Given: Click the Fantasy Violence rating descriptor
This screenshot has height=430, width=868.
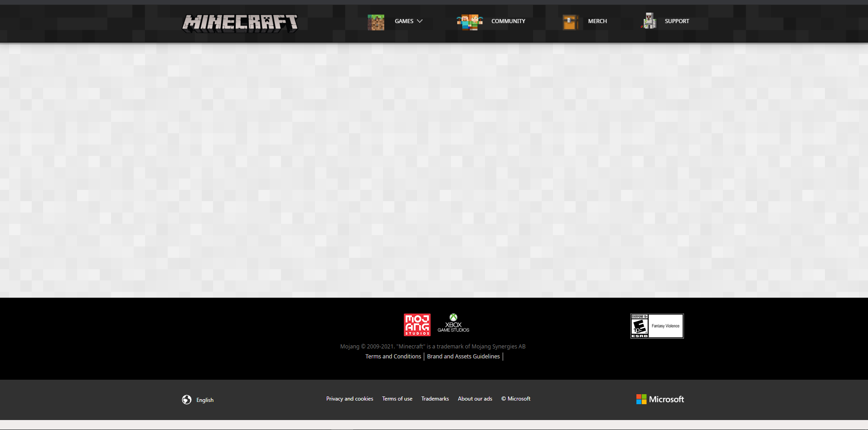Looking at the screenshot, I should 665,326.
